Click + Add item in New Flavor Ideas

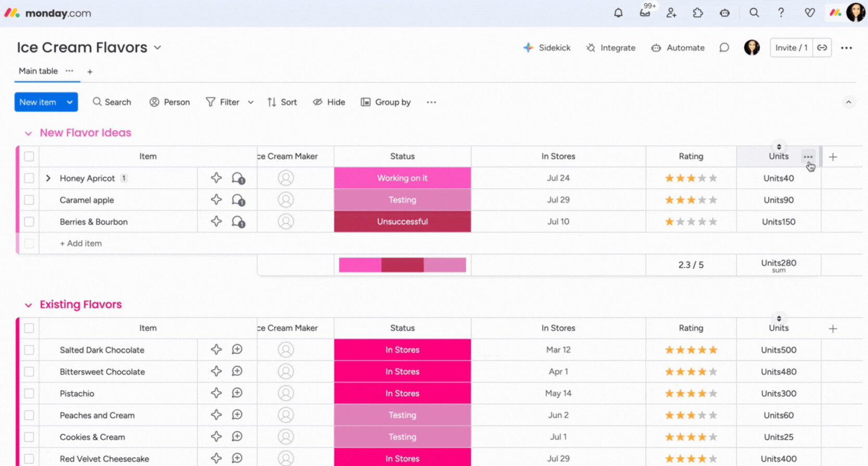point(81,243)
